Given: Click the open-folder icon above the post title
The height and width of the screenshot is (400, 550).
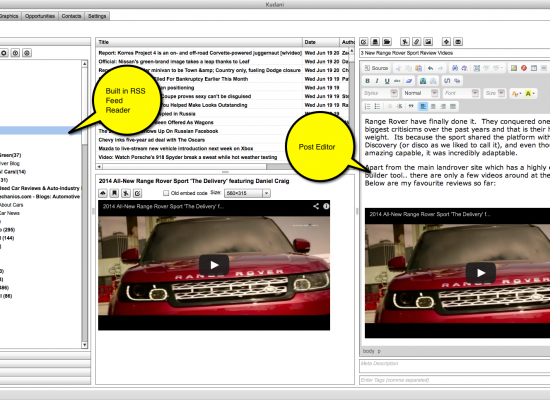Looking at the screenshot, I should (x=387, y=42).
